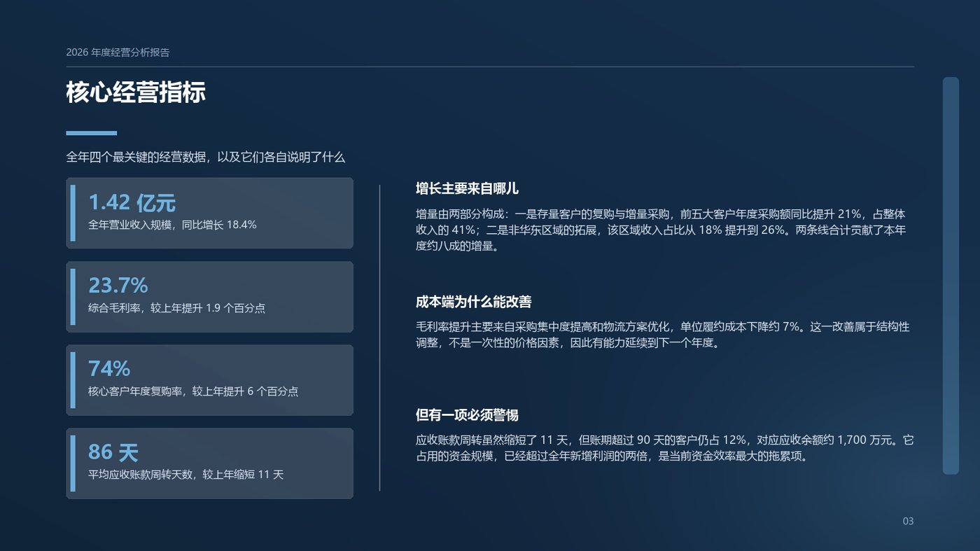Click the heading "增长主要来自哪儿"
This screenshot has height=551, width=980.
pos(467,189)
